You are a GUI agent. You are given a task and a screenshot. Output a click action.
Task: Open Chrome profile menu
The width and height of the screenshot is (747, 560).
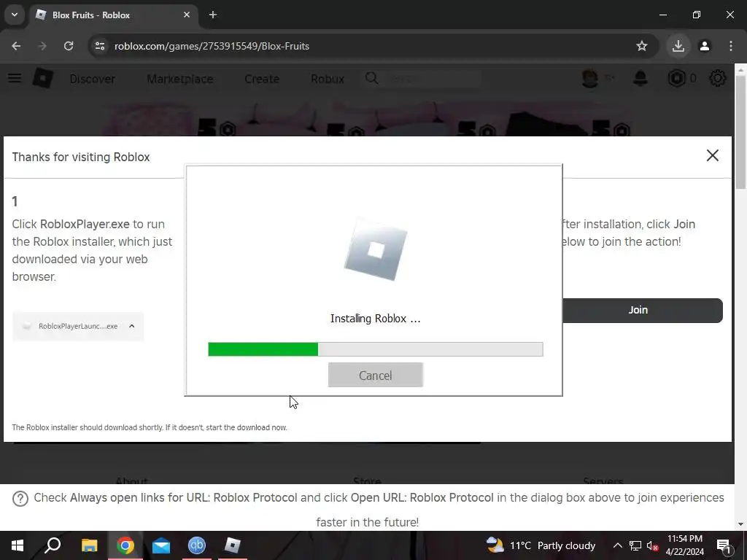pos(705,46)
